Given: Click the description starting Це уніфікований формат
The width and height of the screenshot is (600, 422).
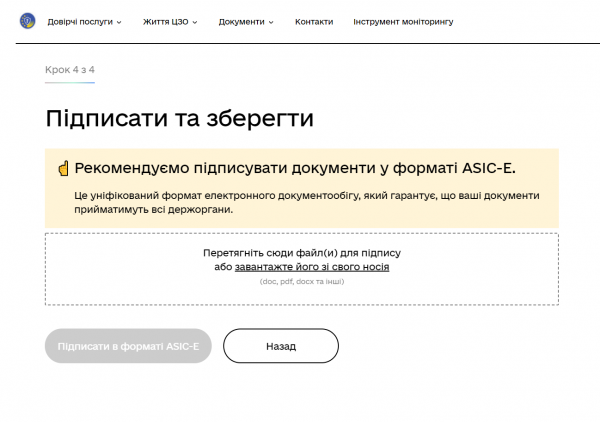Looking at the screenshot, I should pyautogui.click(x=307, y=202).
